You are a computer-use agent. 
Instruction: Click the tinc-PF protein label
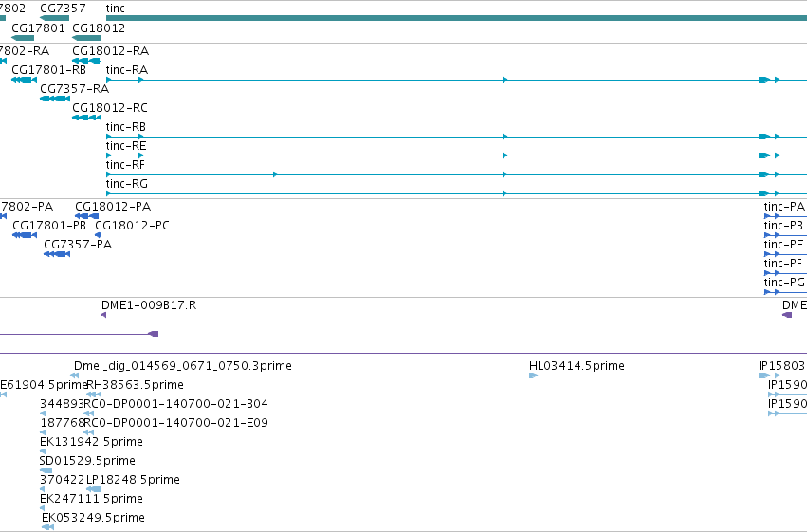coord(782,264)
